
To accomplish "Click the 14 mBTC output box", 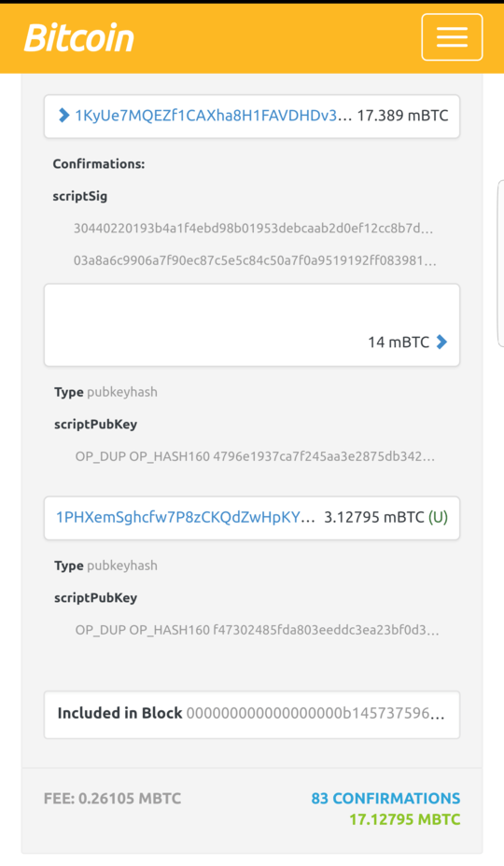I will (251, 325).
